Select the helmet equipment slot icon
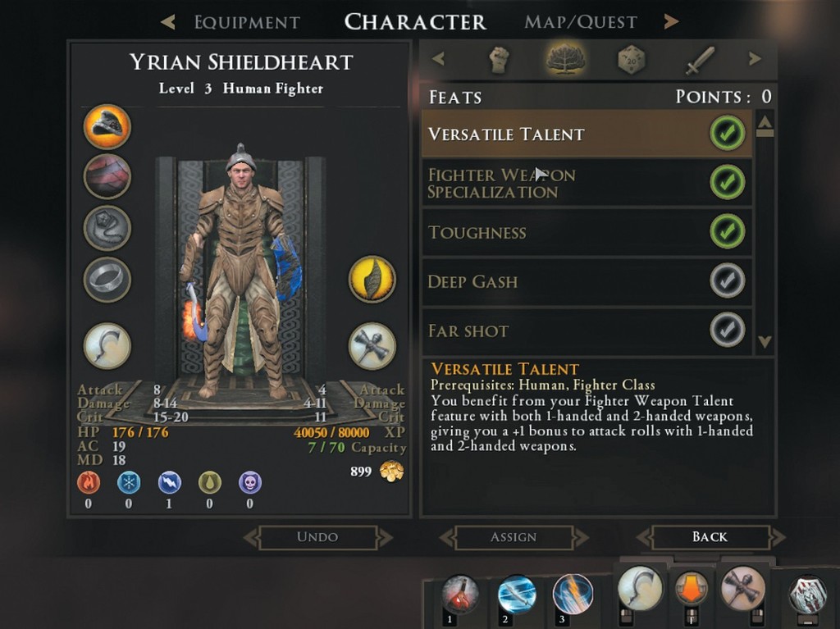Viewport: 840px width, 629px height. pyautogui.click(x=107, y=127)
